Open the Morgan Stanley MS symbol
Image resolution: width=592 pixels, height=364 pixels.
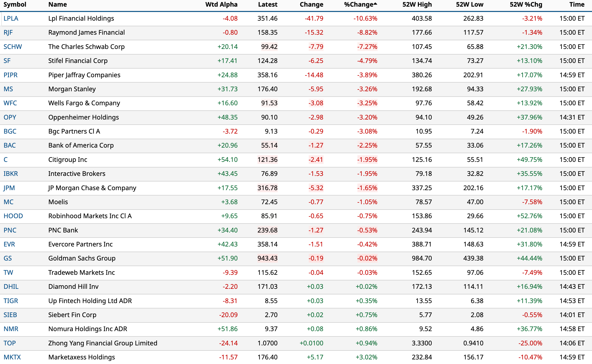tap(8, 89)
